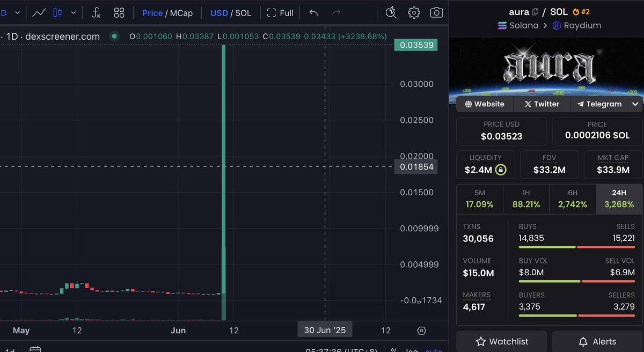Toggle log scale on price axis
This screenshot has height=352, width=644.
413,350
